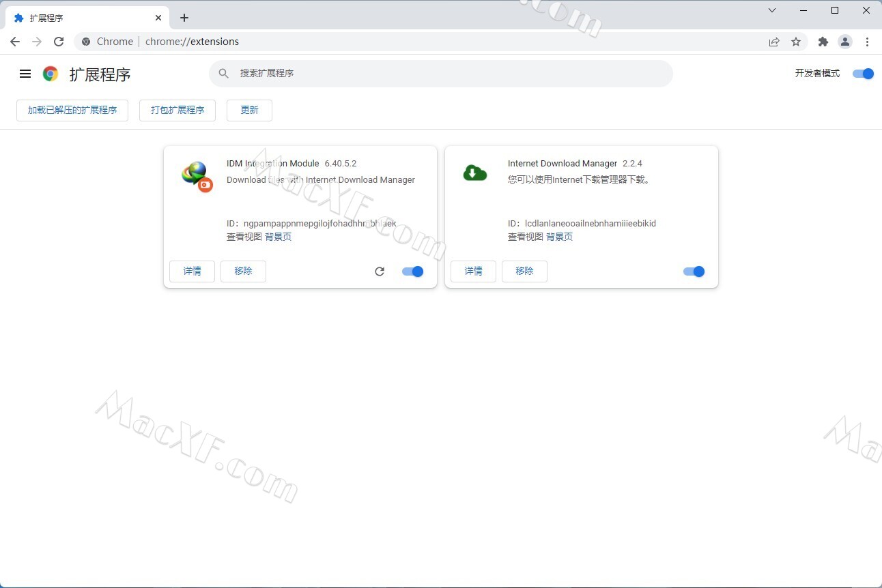Click the ID lcdlanlaneooailnebnhamiiieebikid text
882x588 pixels.
click(591, 224)
